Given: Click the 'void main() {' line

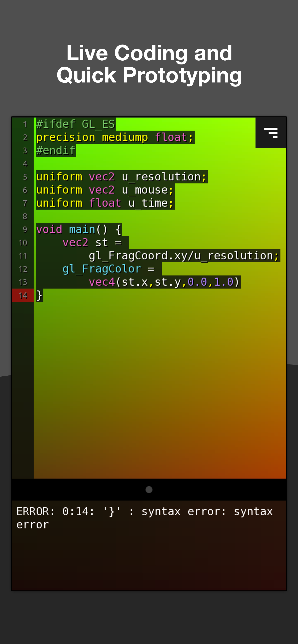Looking at the screenshot, I should pyautogui.click(x=79, y=229).
